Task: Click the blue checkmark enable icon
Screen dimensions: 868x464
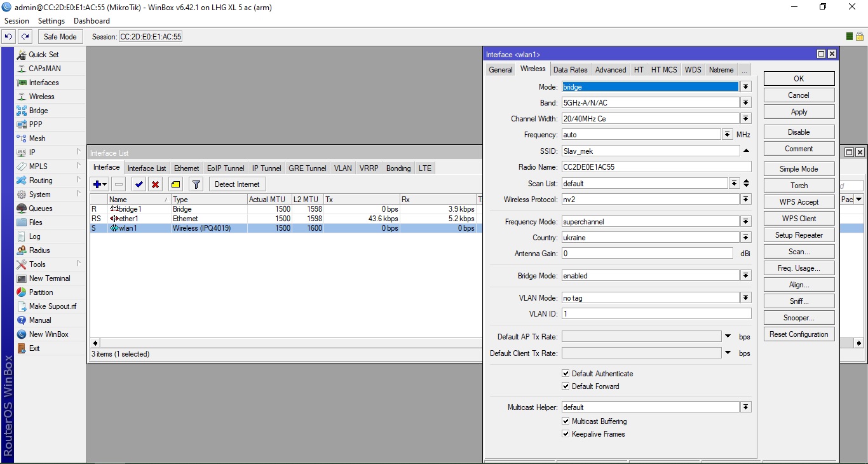Action: click(139, 184)
